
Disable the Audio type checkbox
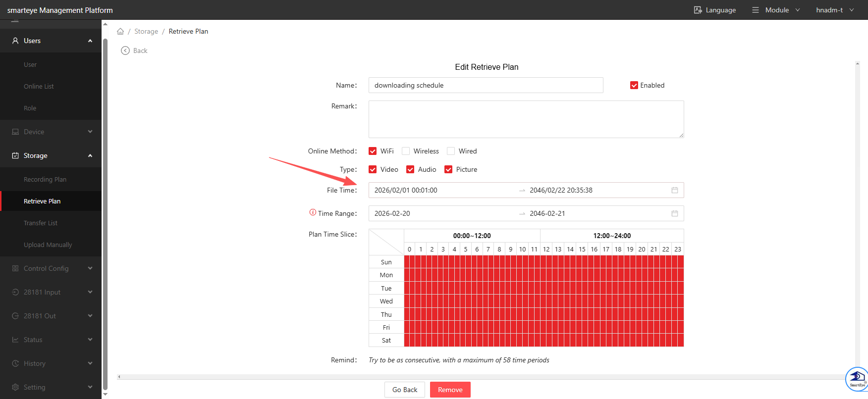pos(410,169)
